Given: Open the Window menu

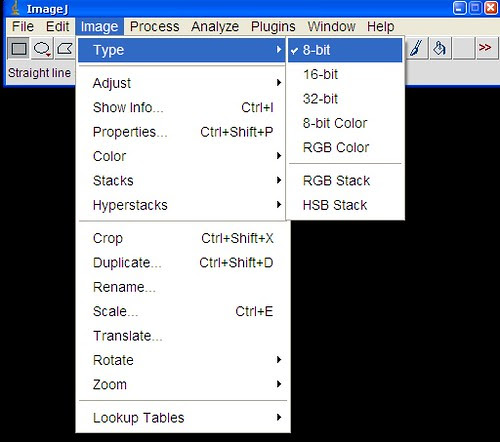Looking at the screenshot, I should coord(331,26).
